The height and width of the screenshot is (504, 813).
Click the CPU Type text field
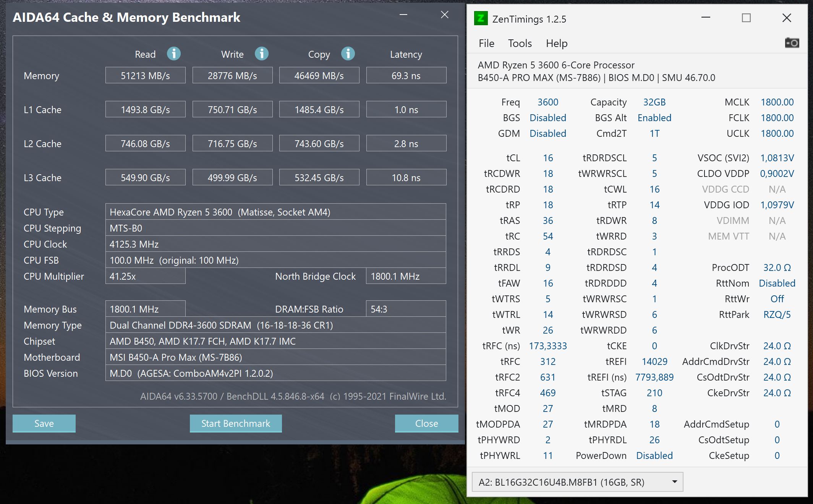point(275,212)
